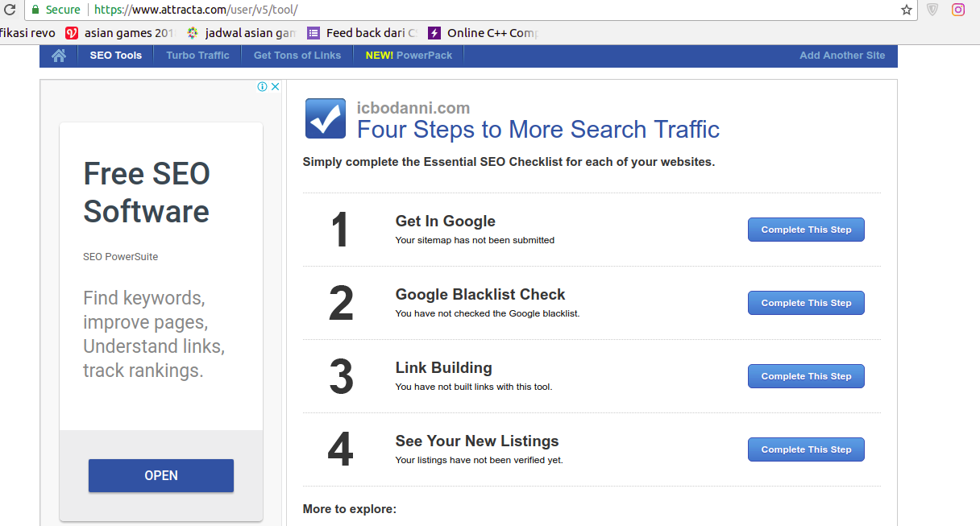Open the NEW! PowerPack tab
The width and height of the screenshot is (980, 526).
409,56
